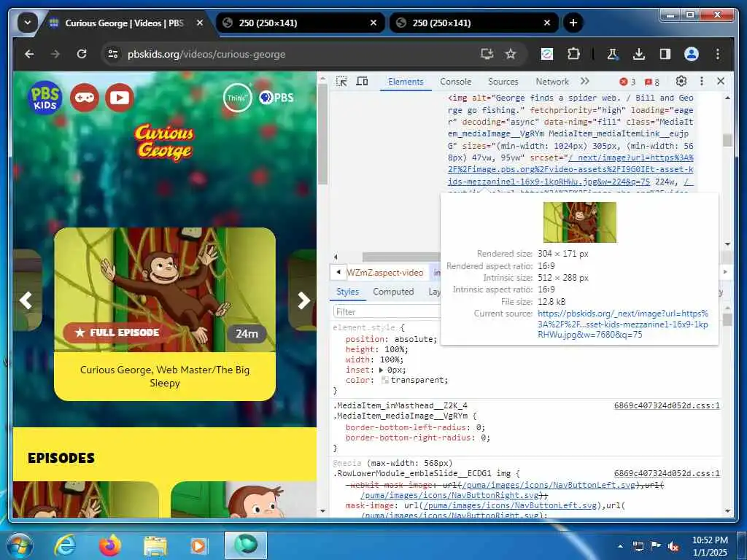This screenshot has height=560, width=747.
Task: Click the Think circle logo
Action: coord(237,98)
